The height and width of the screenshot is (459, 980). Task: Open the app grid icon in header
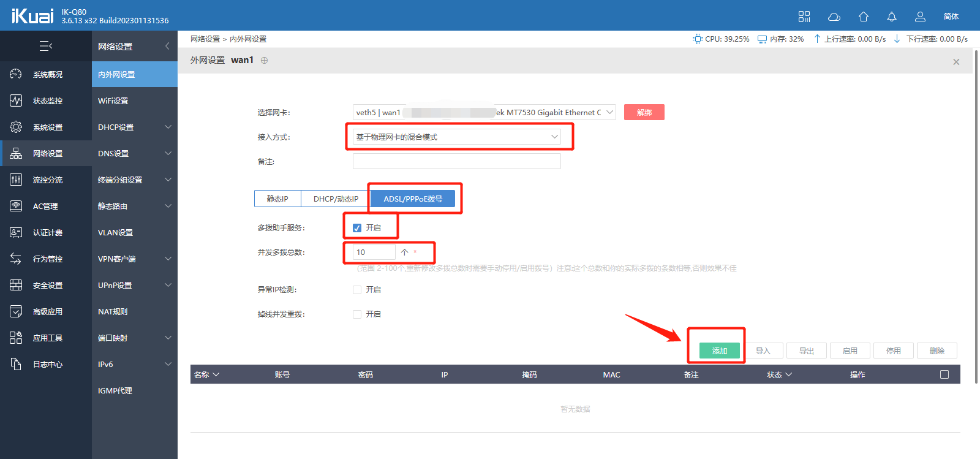point(804,17)
